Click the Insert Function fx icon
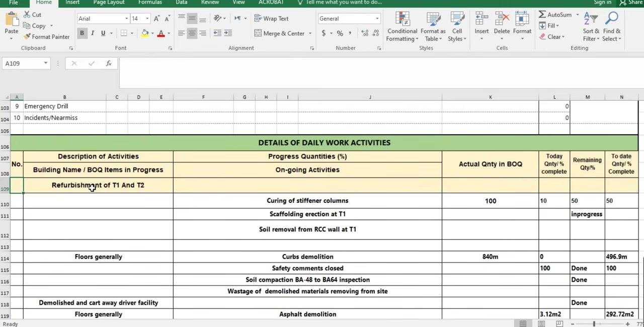Image resolution: width=644 pixels, height=327 pixels. point(109,63)
